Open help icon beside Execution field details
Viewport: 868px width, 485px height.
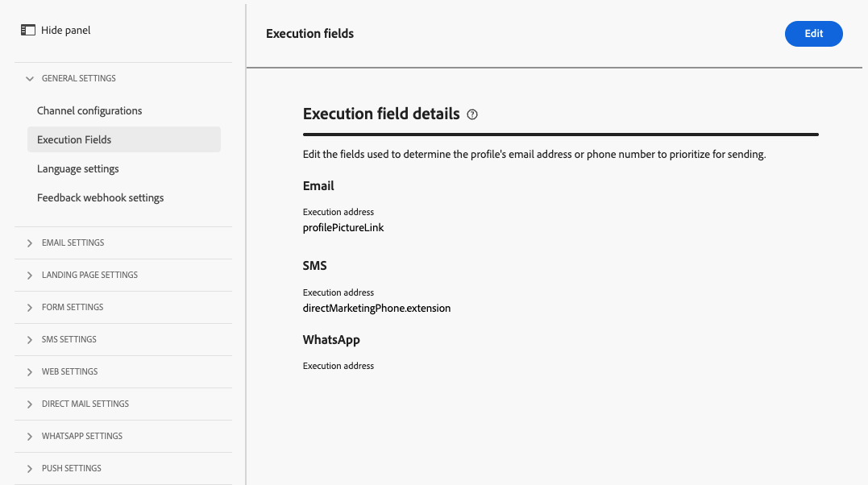click(x=472, y=114)
